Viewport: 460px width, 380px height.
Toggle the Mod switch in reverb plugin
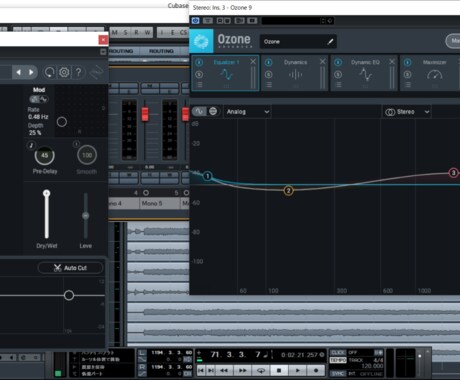pyautogui.click(x=39, y=99)
